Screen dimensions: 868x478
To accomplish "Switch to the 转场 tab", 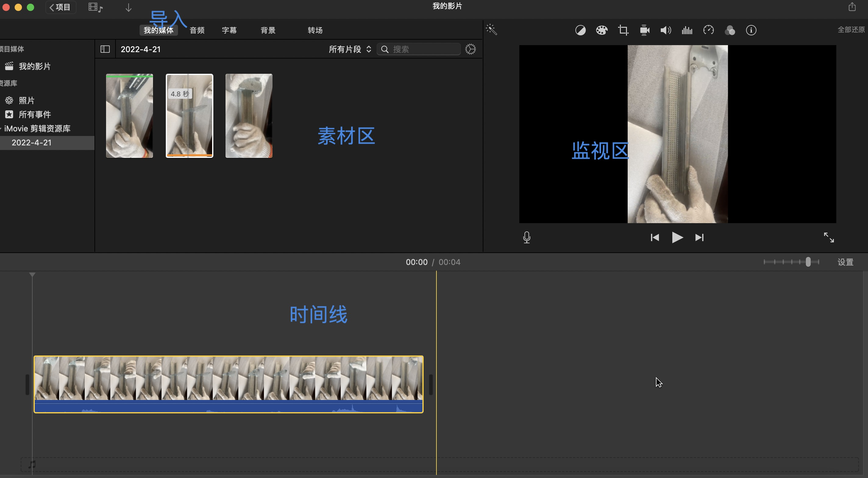I will click(x=315, y=30).
